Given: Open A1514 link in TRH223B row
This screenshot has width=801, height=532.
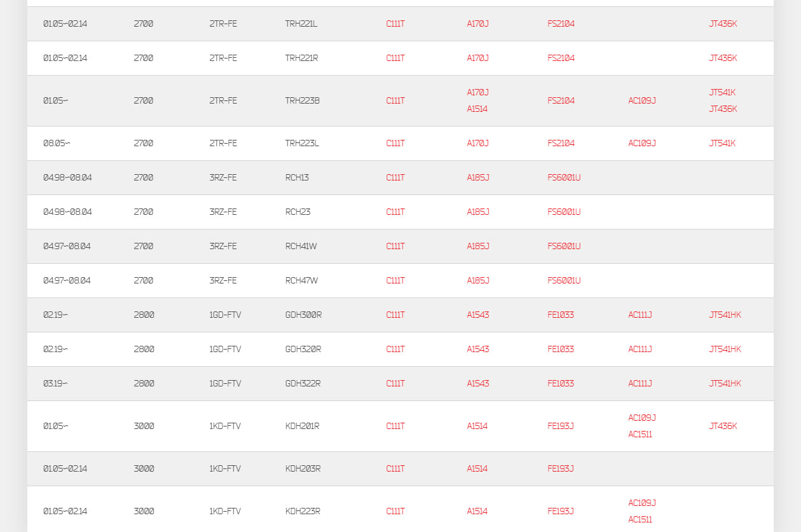Looking at the screenshot, I should [x=477, y=109].
